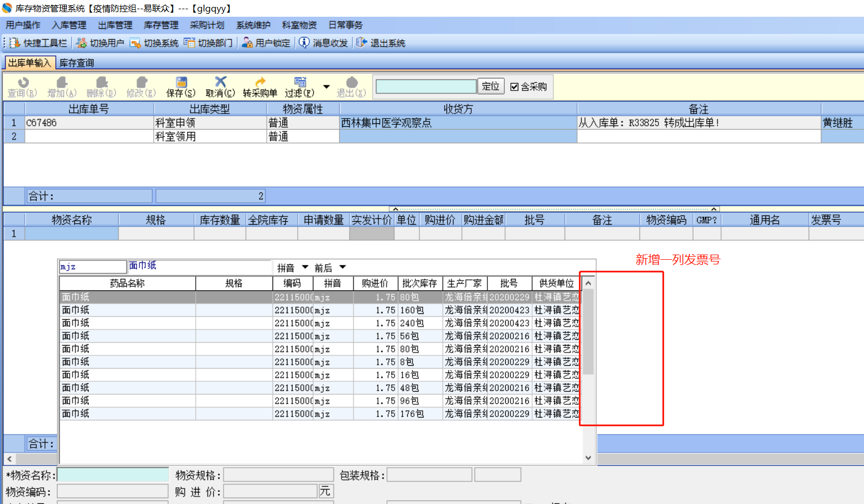Click the popup list scrollbar up arrow
The height and width of the screenshot is (504, 864).
(x=588, y=283)
